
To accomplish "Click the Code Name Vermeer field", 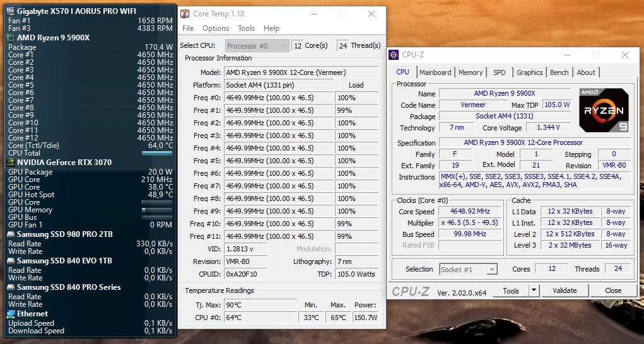I will pos(473,105).
